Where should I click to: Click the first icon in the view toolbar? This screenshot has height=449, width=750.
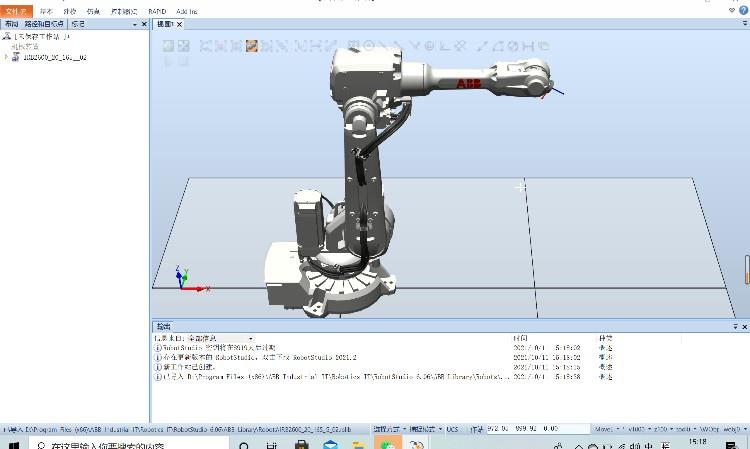coord(168,45)
